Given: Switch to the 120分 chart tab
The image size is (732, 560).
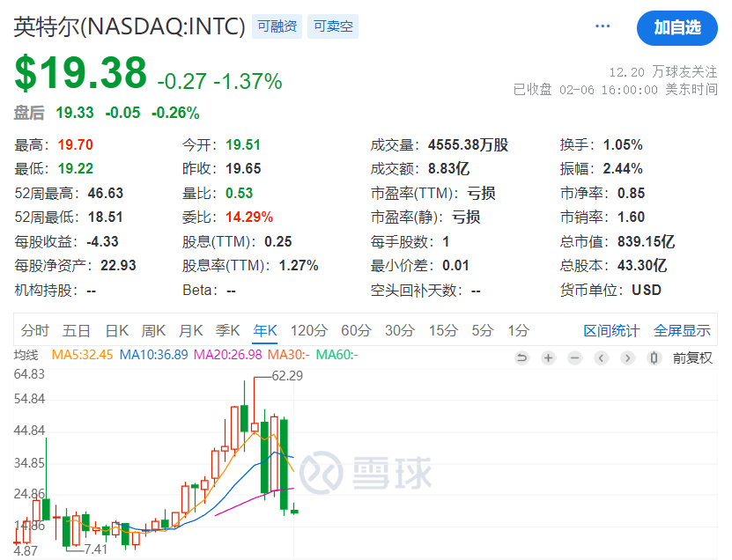Looking at the screenshot, I should [309, 331].
